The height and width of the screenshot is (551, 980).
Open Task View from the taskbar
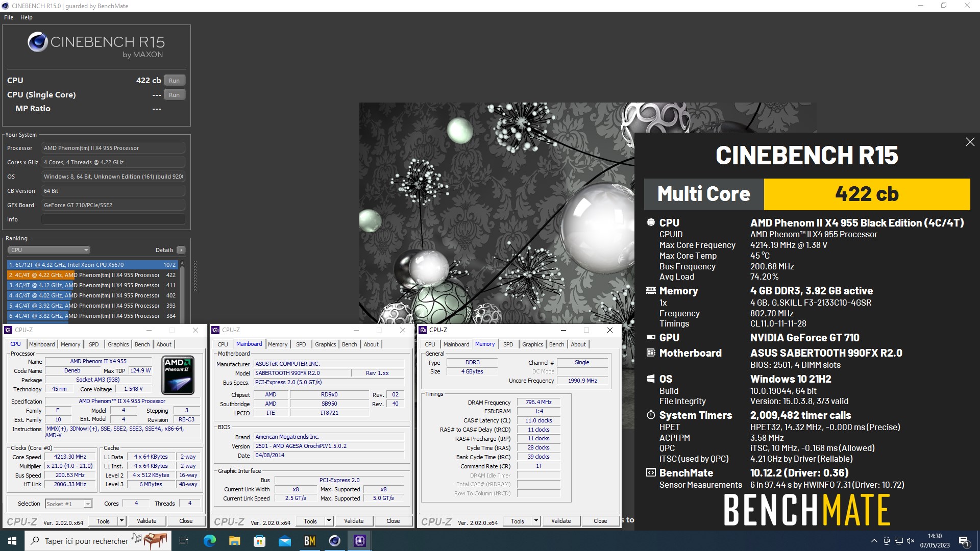184,541
